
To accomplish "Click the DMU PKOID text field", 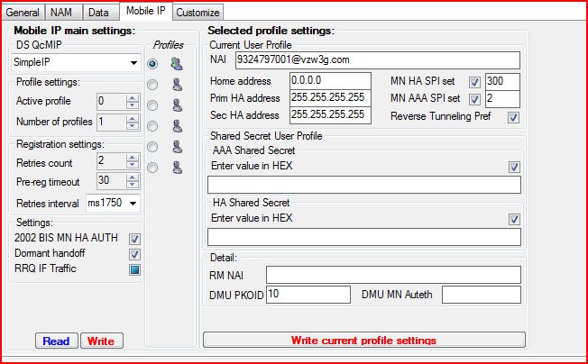I will pos(308,294).
